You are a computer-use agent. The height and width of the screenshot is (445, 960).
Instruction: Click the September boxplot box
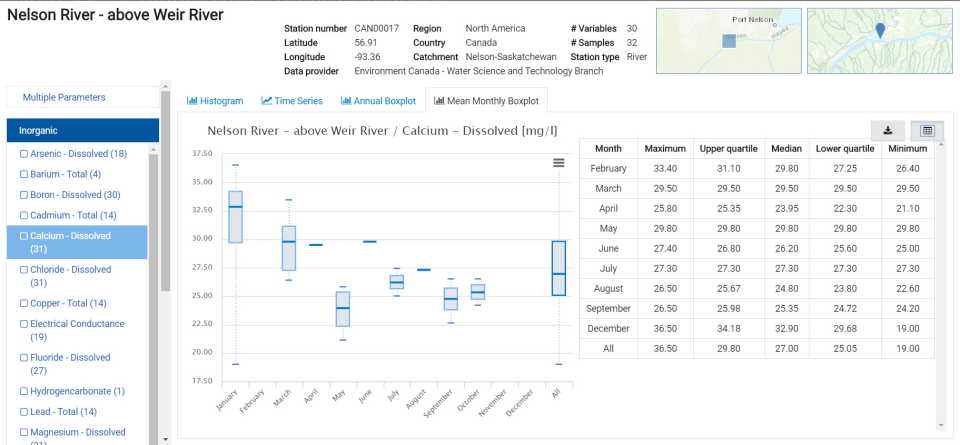pos(451,299)
